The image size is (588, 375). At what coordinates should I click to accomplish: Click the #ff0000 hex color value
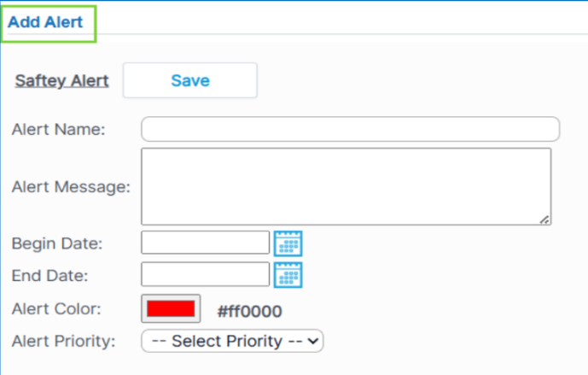[250, 311]
